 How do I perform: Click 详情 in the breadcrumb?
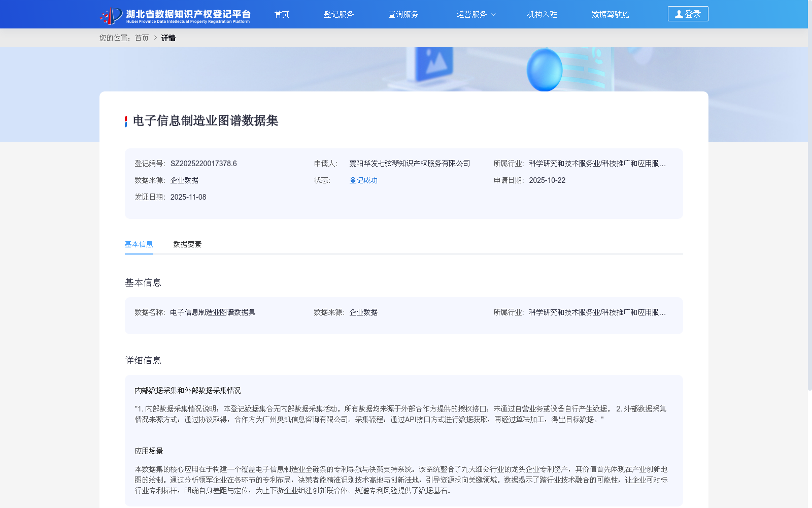pyautogui.click(x=168, y=38)
